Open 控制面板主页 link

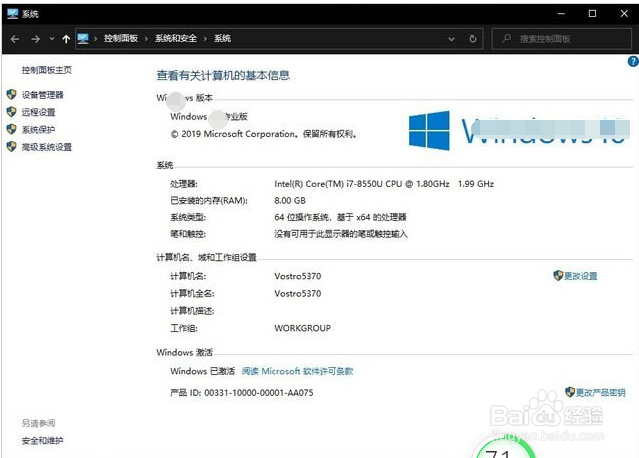click(47, 70)
